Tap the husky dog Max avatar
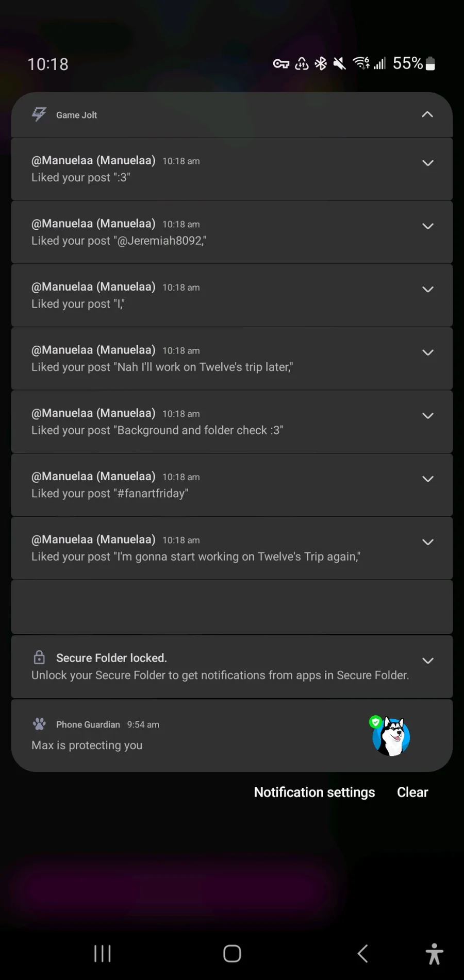The width and height of the screenshot is (464, 980). click(391, 737)
